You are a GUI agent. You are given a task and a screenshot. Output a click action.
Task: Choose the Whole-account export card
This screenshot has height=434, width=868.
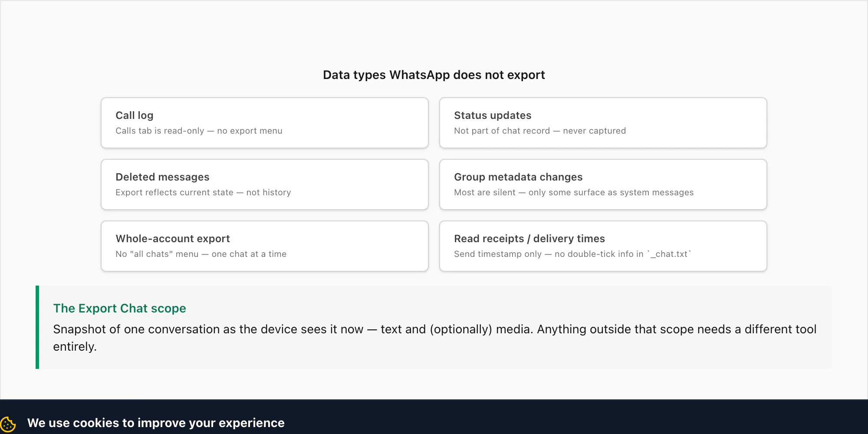click(265, 246)
